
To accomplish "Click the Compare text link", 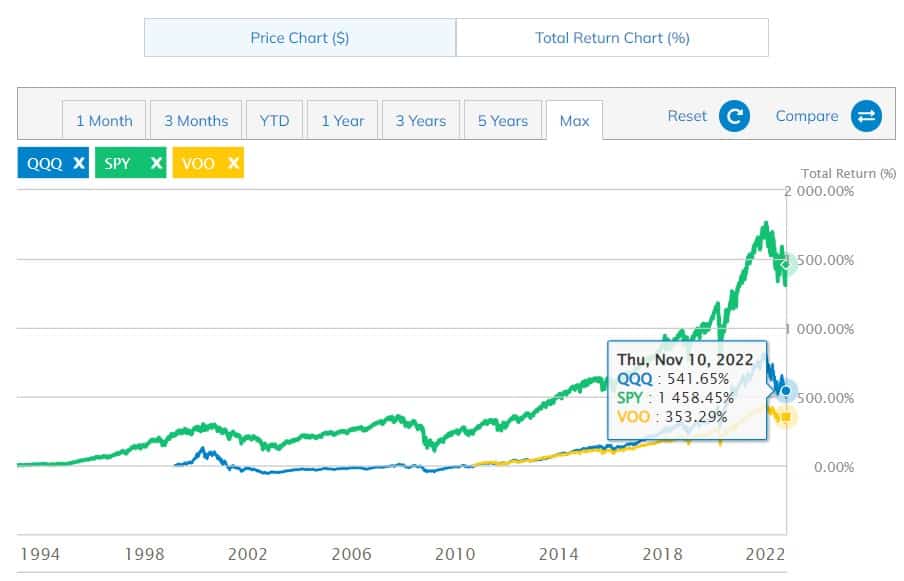I will coord(806,116).
